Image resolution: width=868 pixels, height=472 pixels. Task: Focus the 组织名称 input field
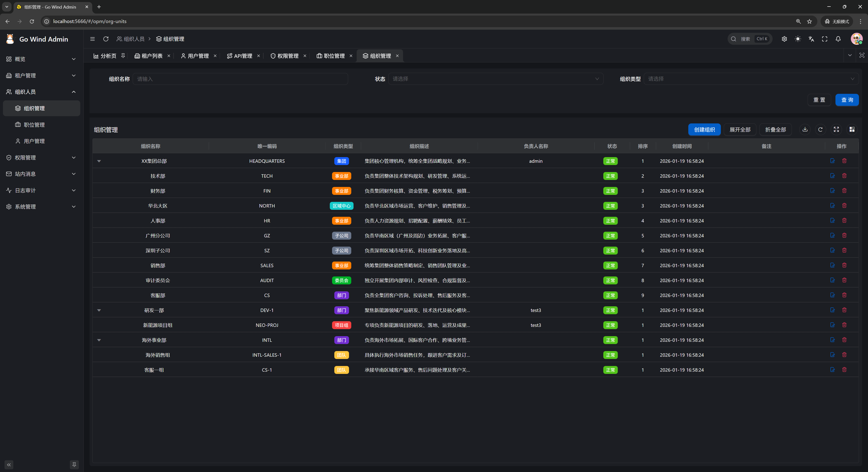pyautogui.click(x=240, y=79)
